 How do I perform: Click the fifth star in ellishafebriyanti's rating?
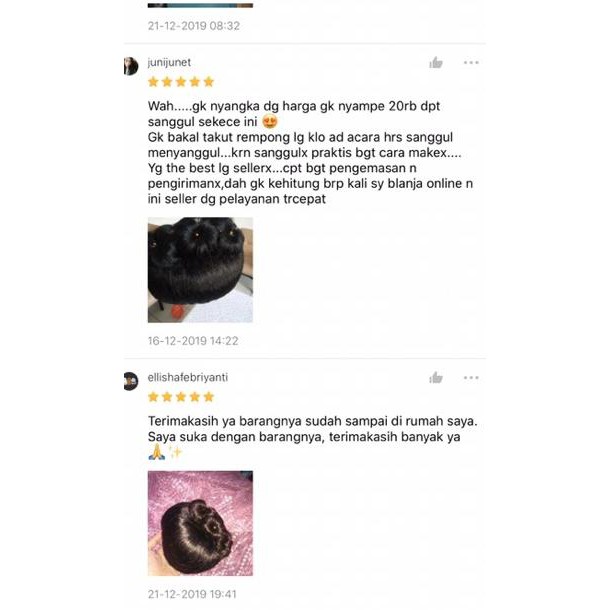tap(209, 397)
